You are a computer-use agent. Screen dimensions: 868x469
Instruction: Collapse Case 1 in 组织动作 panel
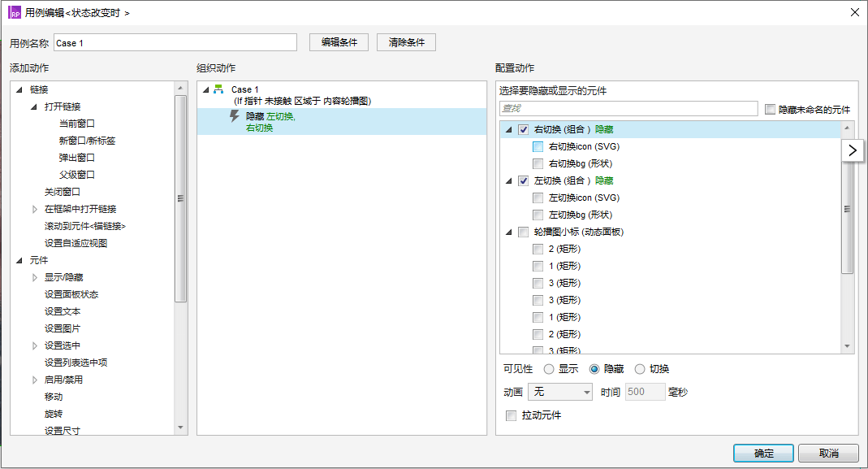pos(205,89)
